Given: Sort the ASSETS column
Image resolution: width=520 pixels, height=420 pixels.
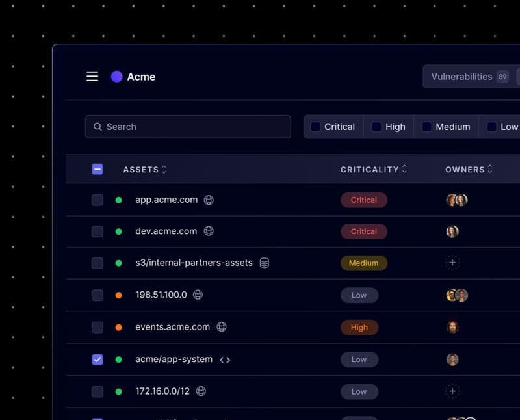Looking at the screenshot, I should (x=162, y=169).
